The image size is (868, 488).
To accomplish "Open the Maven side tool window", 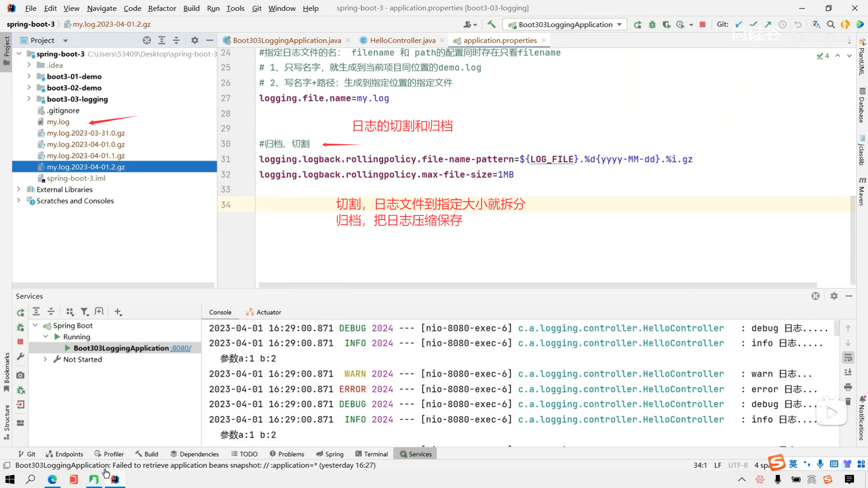I will tap(862, 192).
